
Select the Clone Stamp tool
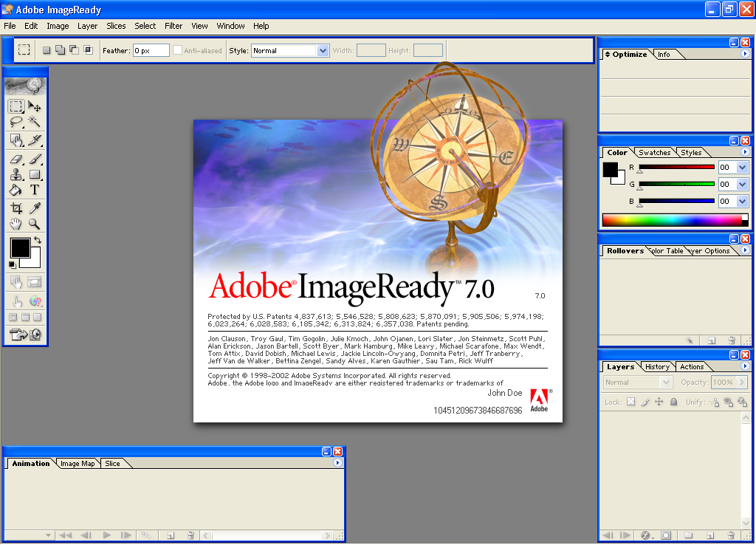pyautogui.click(x=16, y=174)
